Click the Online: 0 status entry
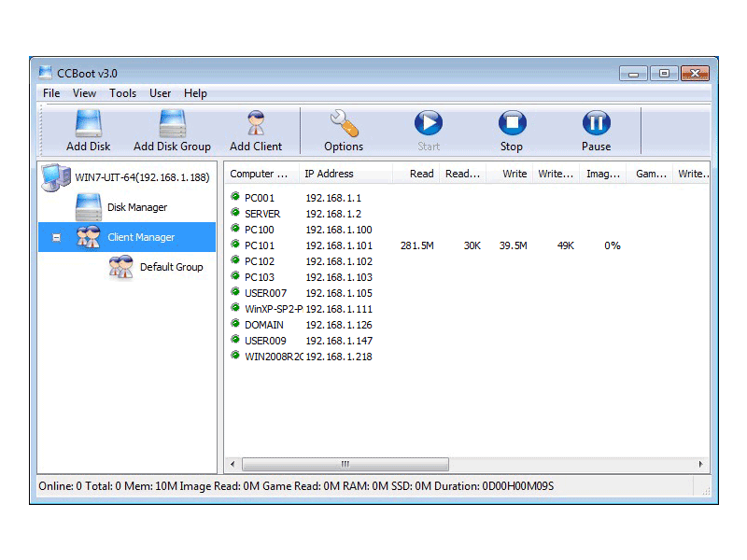 click(x=60, y=486)
